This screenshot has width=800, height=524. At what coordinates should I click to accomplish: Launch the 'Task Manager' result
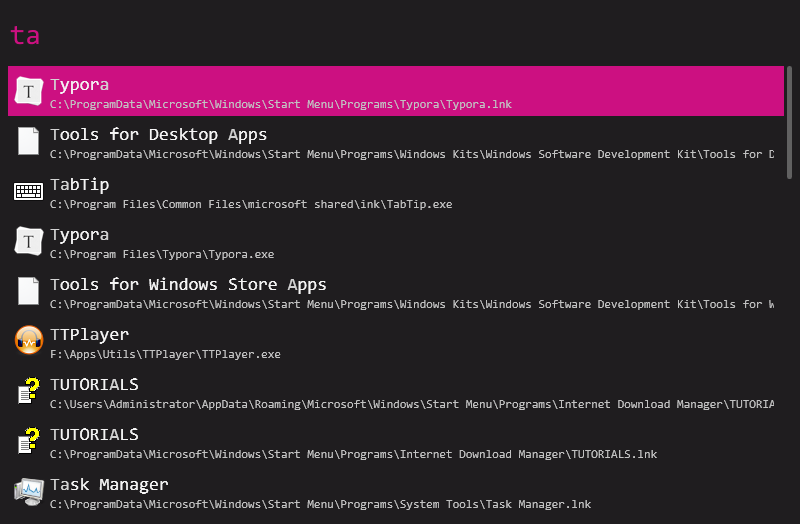(x=396, y=491)
